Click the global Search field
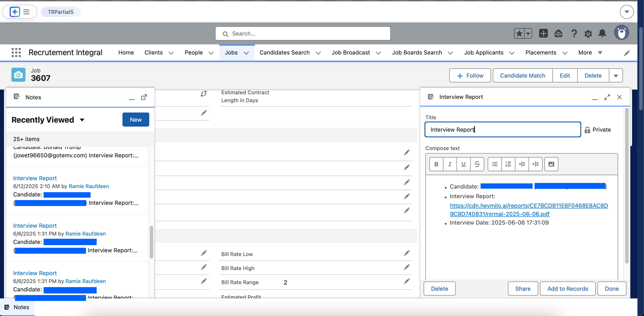 [x=303, y=34]
